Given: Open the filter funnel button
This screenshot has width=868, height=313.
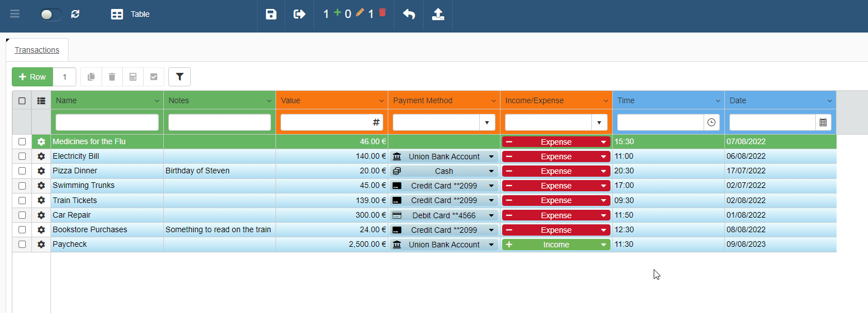Looking at the screenshot, I should click(x=180, y=77).
